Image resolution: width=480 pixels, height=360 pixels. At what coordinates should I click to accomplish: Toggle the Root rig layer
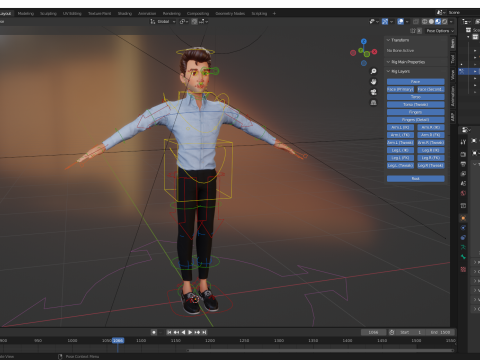[415, 179]
